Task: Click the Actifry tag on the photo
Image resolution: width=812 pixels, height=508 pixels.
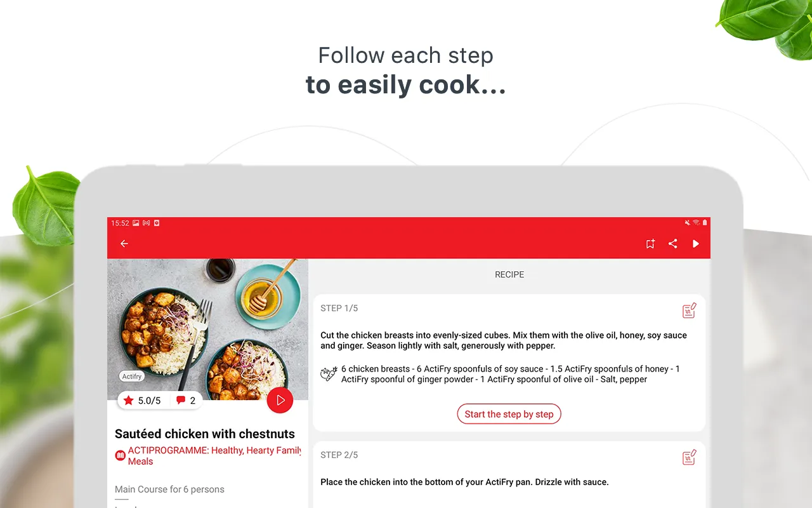Action: click(132, 377)
